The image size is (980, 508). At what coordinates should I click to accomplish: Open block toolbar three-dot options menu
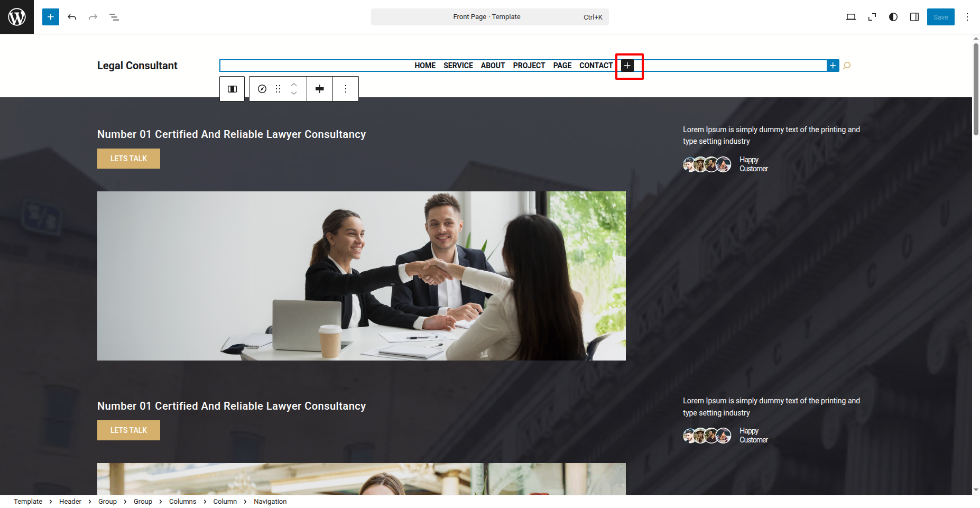pos(346,89)
